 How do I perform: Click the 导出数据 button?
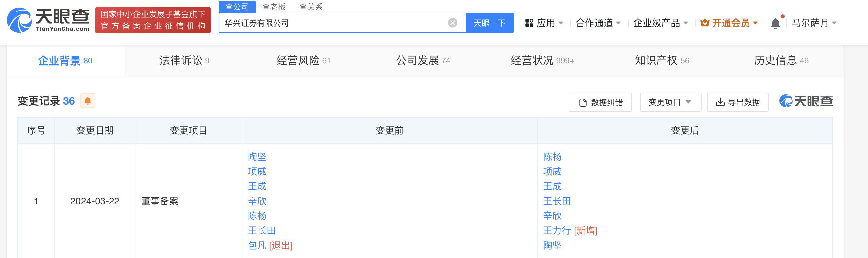738,102
